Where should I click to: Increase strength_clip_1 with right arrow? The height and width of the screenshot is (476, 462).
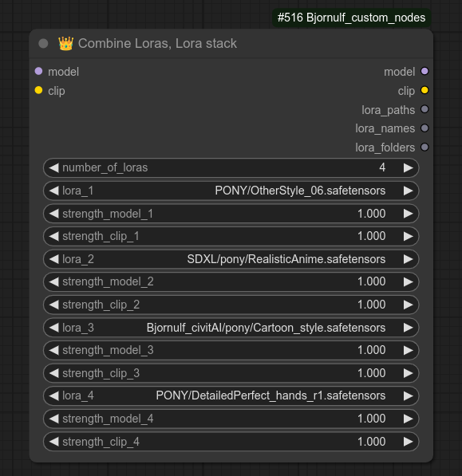409,236
